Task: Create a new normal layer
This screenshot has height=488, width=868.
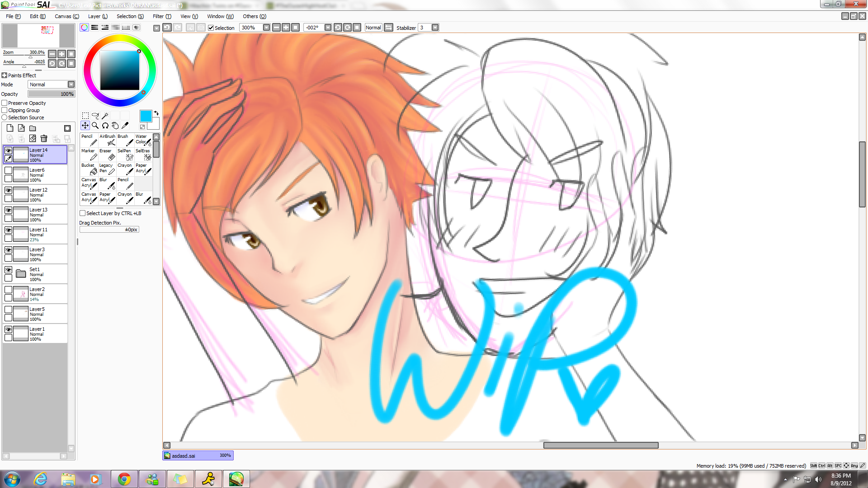Action: [10, 128]
